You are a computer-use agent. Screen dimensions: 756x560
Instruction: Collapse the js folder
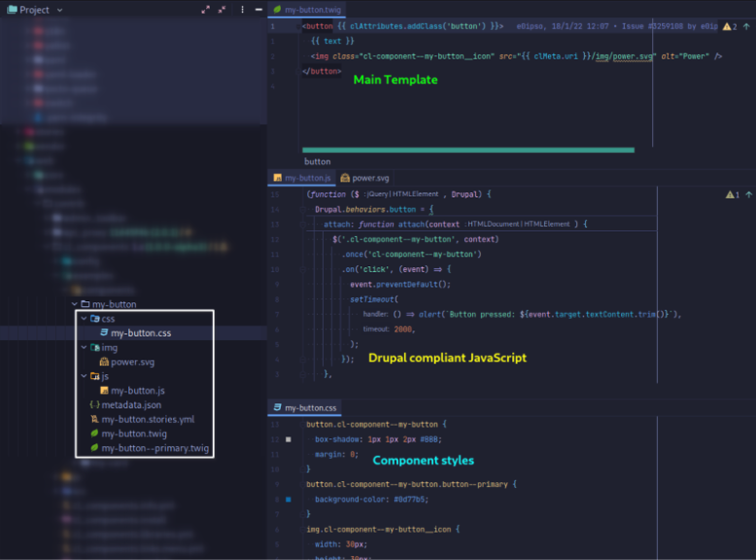click(x=83, y=375)
